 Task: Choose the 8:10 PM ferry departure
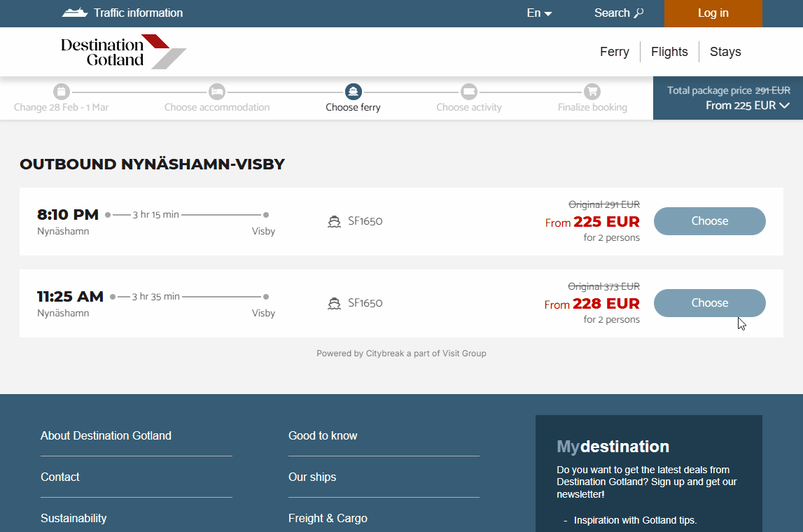click(x=709, y=221)
